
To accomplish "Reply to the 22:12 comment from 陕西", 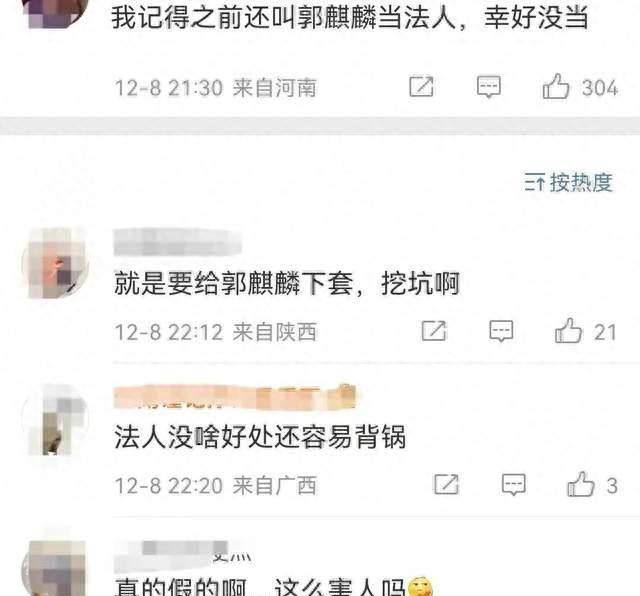I will click(501, 331).
